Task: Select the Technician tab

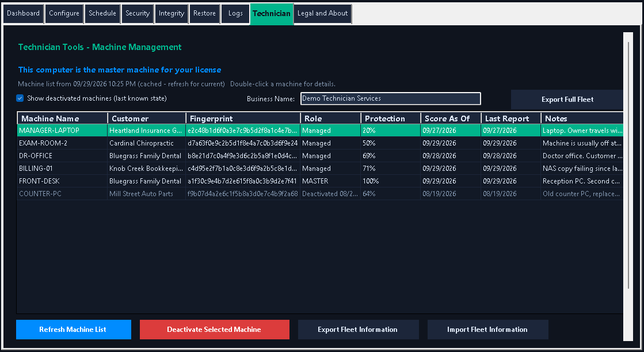Action: point(272,14)
